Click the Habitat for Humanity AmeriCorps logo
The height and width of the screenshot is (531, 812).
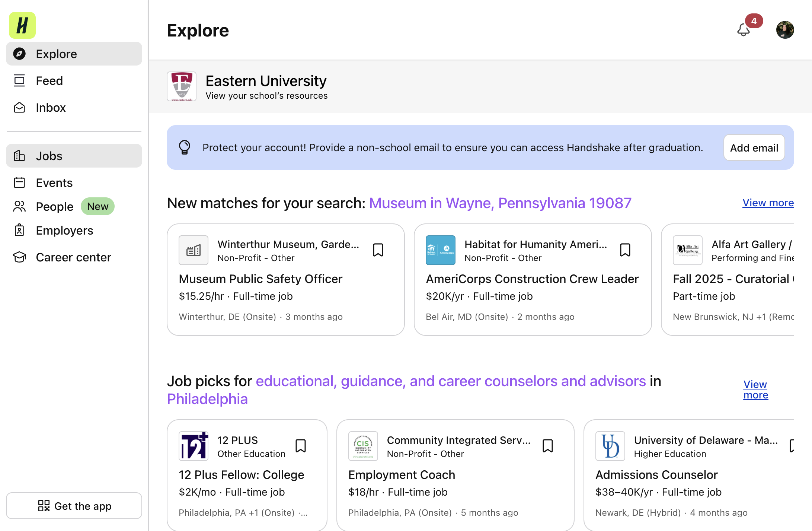441,250
